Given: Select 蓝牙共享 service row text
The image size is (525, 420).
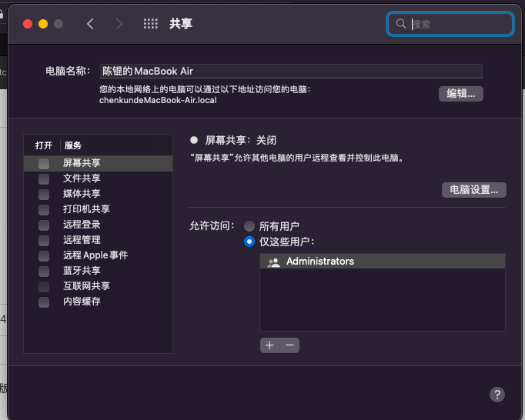Looking at the screenshot, I should (x=82, y=271).
